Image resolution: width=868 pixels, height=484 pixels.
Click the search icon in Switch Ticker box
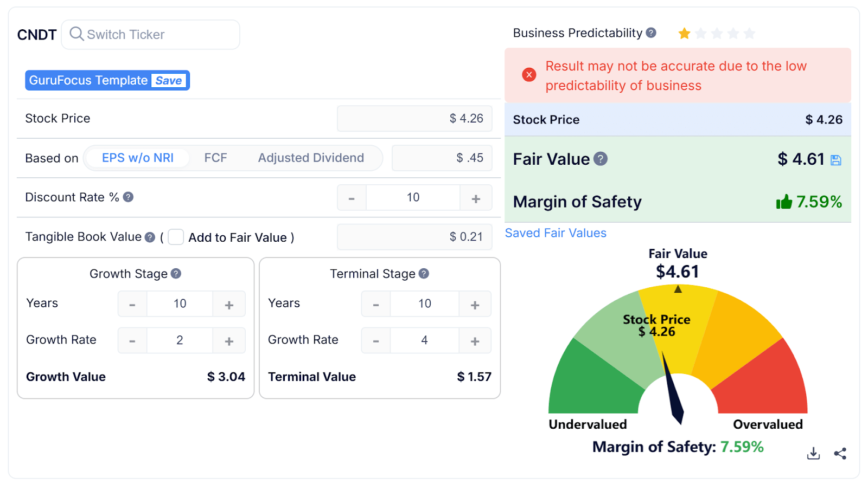click(76, 34)
